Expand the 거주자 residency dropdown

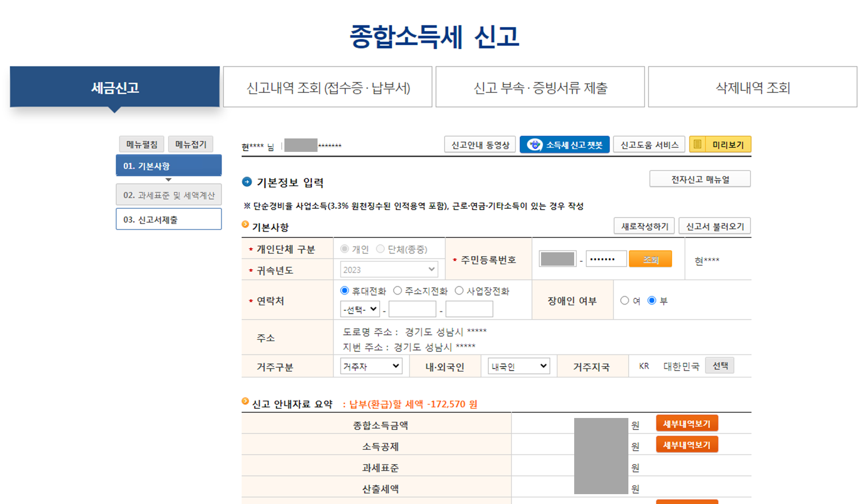tap(371, 366)
